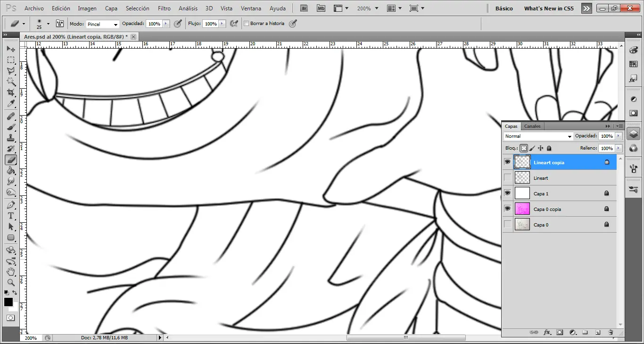The width and height of the screenshot is (644, 344).
Task: Toggle Quick Mask mode
Action: pos(10,318)
